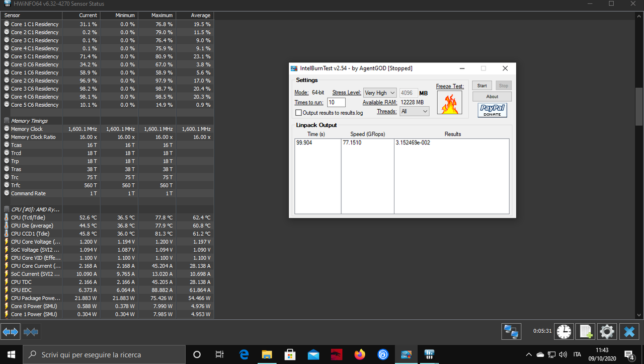
Task: Open Windows Start menu
Action: tap(11, 354)
